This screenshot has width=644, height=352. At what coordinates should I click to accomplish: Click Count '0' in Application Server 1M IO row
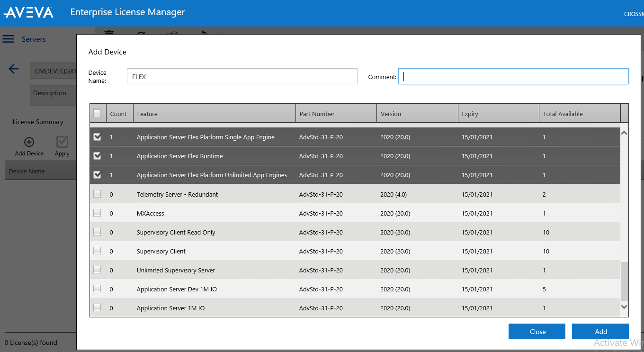tap(111, 308)
